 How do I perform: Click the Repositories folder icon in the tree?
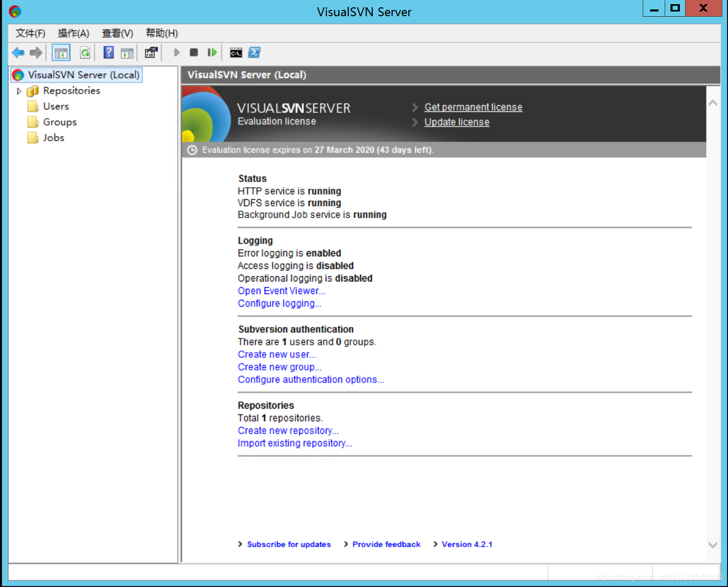(33, 91)
